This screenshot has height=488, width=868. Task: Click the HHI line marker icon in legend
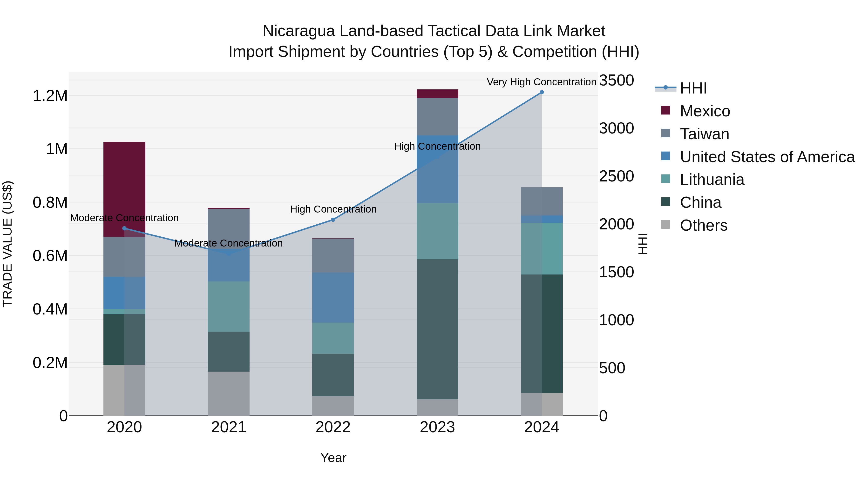point(665,87)
